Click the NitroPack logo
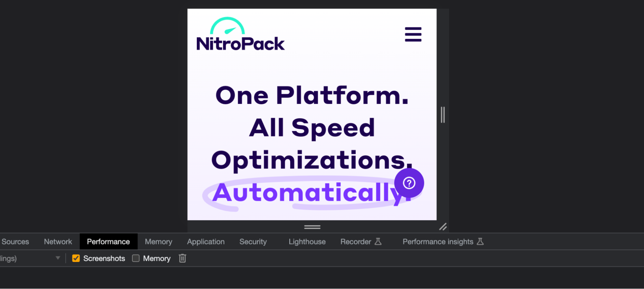The width and height of the screenshot is (644, 289). pos(240,34)
